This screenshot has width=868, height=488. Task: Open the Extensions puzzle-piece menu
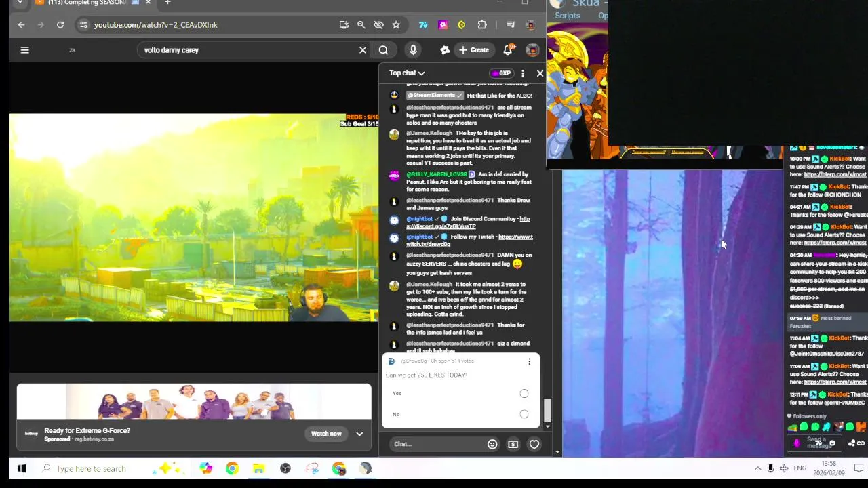pos(482,25)
